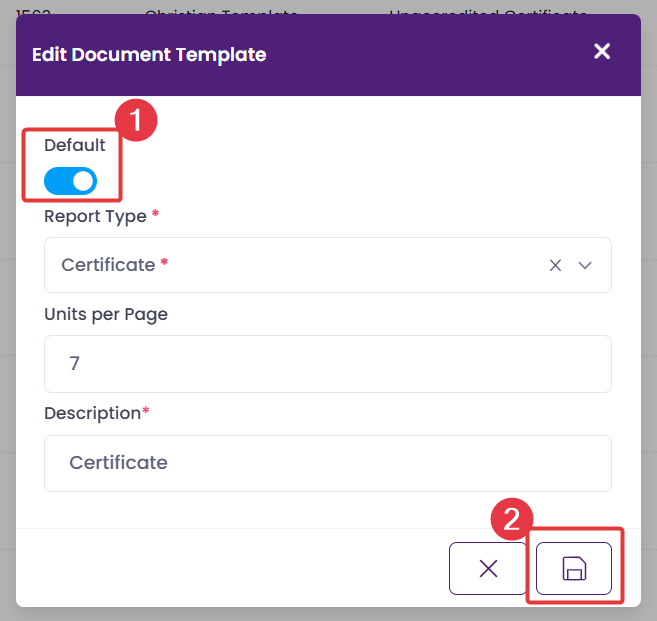
Task: Click into the Description text field
Action: click(x=327, y=463)
